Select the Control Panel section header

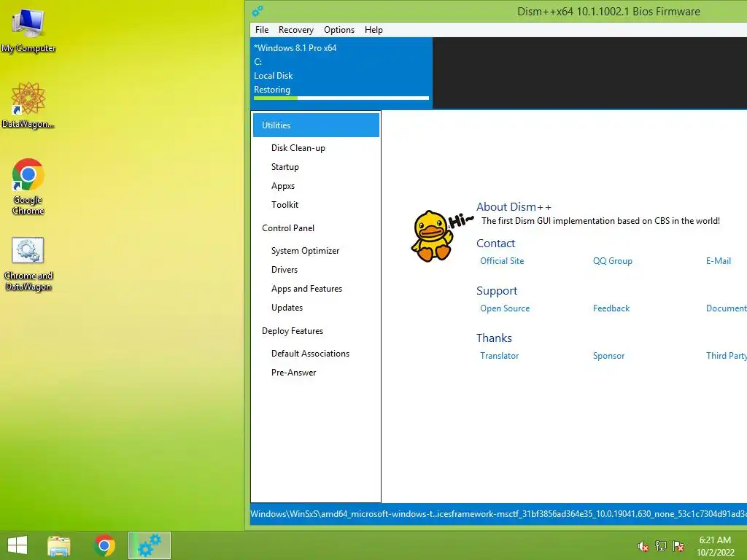(x=288, y=228)
